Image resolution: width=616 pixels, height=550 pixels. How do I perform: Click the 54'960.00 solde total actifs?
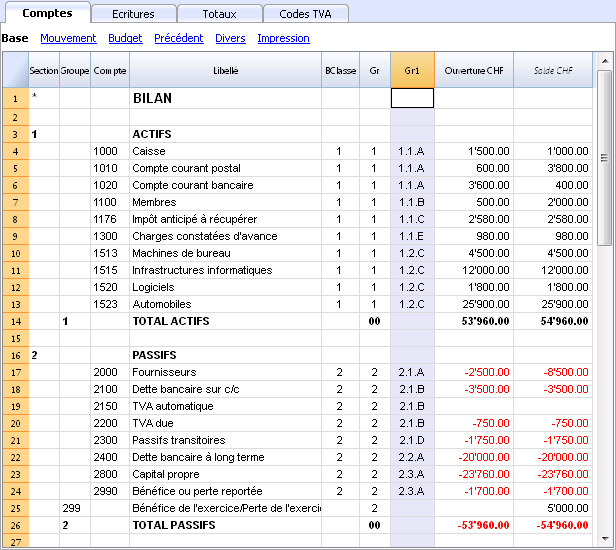pyautogui.click(x=564, y=321)
